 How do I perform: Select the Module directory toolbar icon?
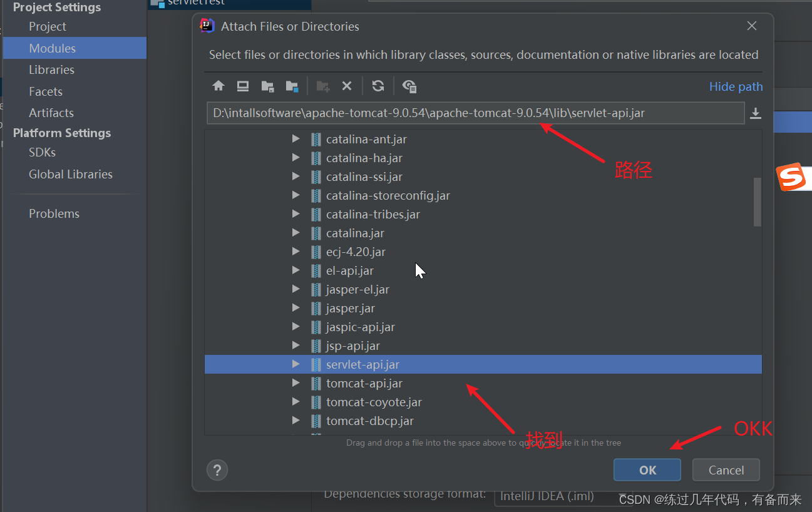pyautogui.click(x=292, y=86)
